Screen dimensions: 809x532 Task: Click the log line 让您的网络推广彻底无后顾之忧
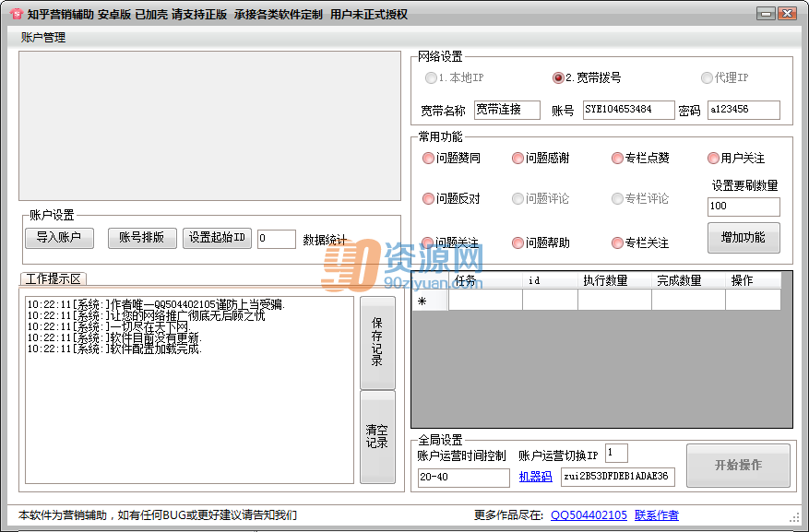[x=146, y=315]
